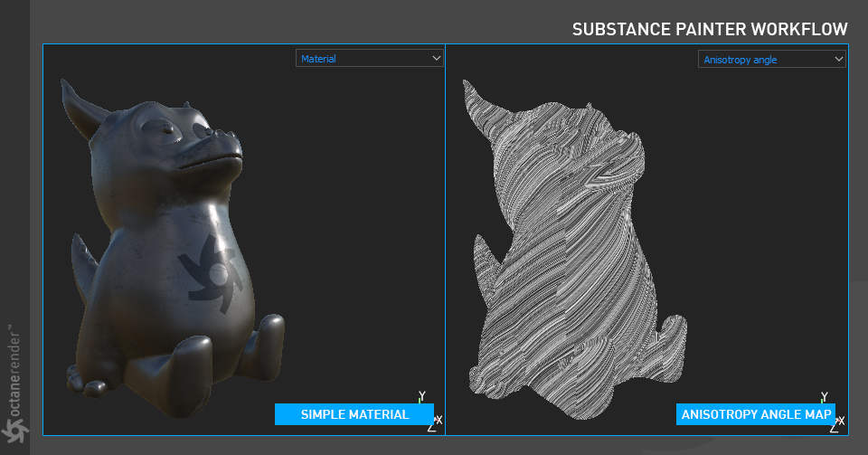Click the Y axis on left gizmo
Screen dimensions: 868x455
point(422,396)
